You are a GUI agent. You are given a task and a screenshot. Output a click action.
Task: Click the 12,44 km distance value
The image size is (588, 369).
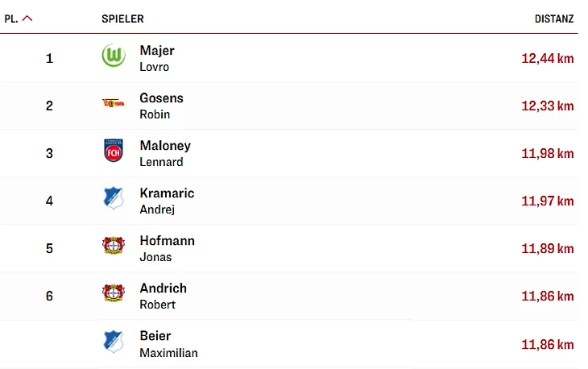pos(548,58)
